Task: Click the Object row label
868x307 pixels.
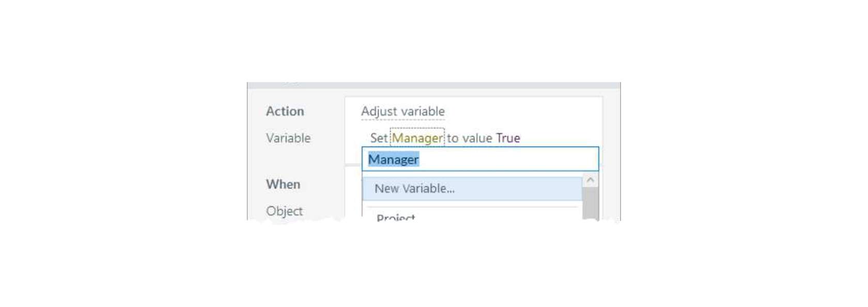Action: (284, 211)
